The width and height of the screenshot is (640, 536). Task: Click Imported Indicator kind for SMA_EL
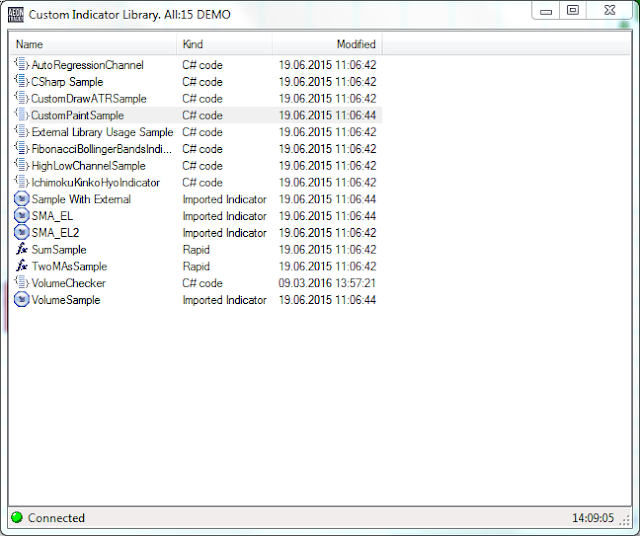coord(224,216)
